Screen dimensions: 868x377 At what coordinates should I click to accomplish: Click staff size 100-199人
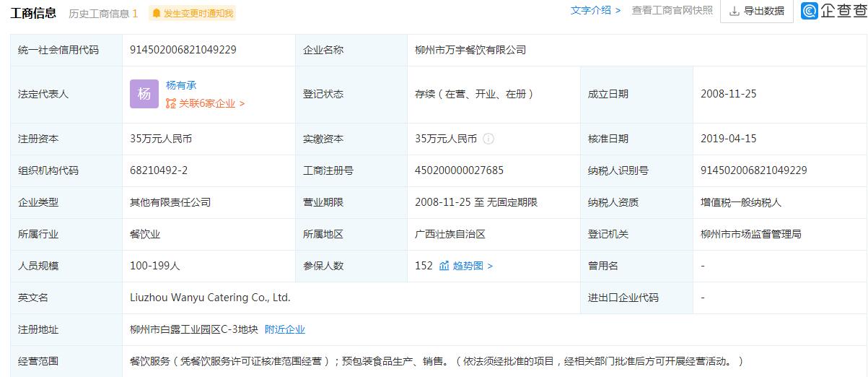point(155,266)
